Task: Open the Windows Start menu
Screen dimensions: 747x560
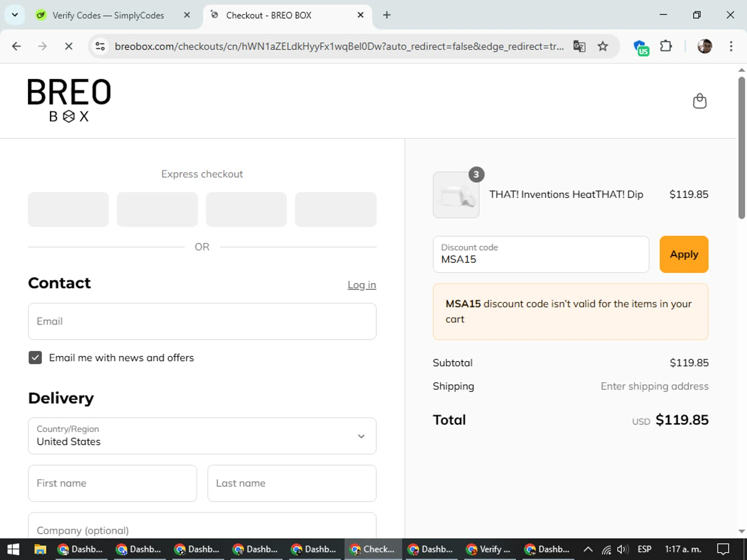Action: [13, 549]
